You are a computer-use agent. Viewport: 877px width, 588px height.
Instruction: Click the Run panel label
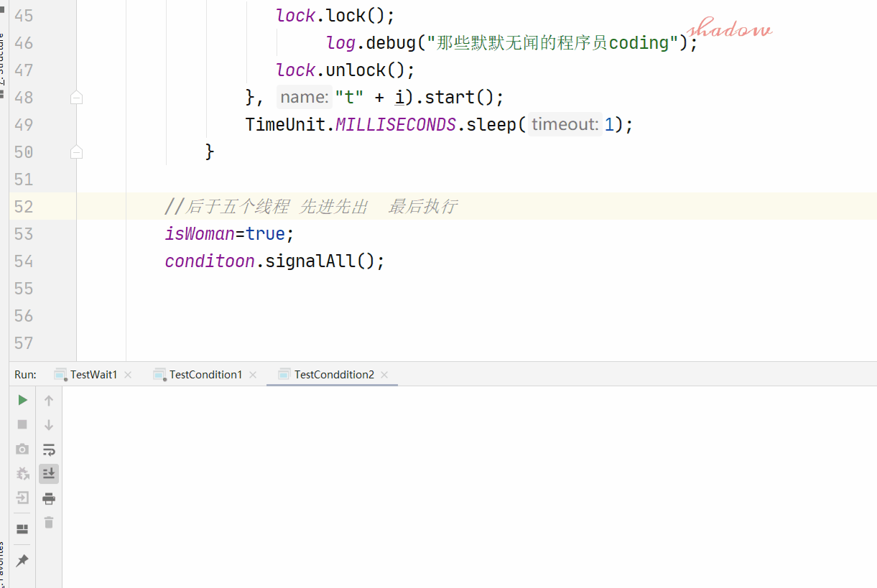coord(25,374)
